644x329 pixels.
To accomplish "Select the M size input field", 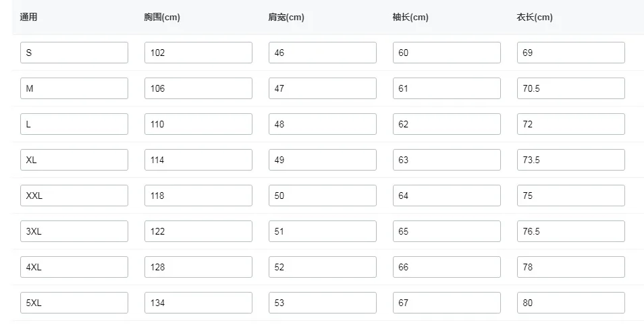I will (x=74, y=88).
